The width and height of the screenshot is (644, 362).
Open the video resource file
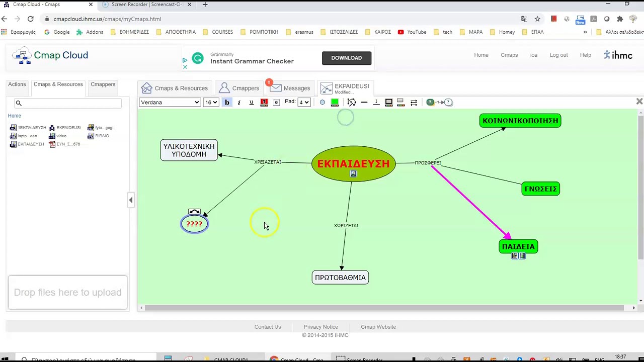58,136
